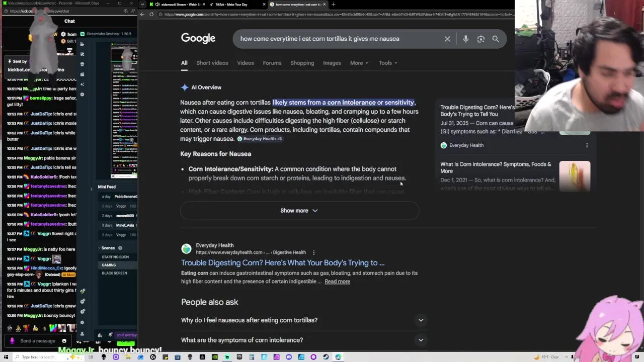
Task: Click the Sci-fi overlays banner in Streamlabs
Action: coord(126,335)
